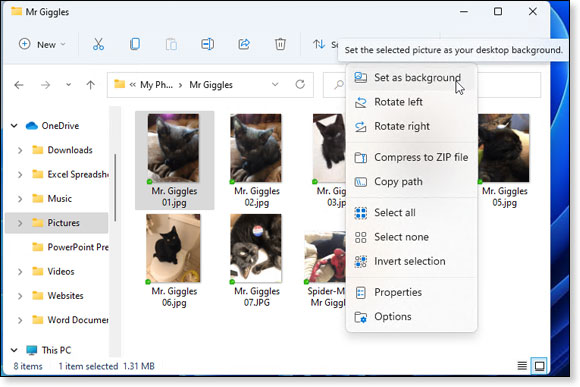Viewport: 580px width, 387px height.
Task: Open Music folder in sidebar
Action: [x=52, y=199]
